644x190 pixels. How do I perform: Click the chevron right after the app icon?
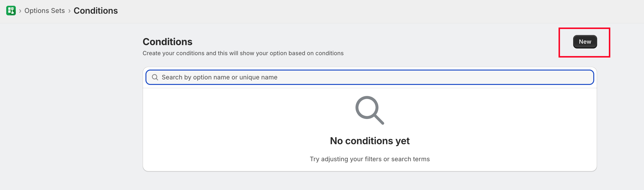[x=20, y=11]
